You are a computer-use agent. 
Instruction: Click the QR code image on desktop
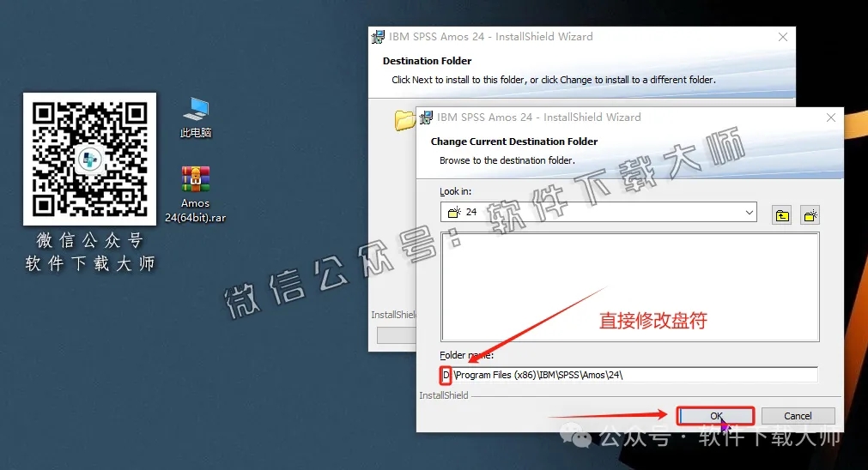coord(89,159)
